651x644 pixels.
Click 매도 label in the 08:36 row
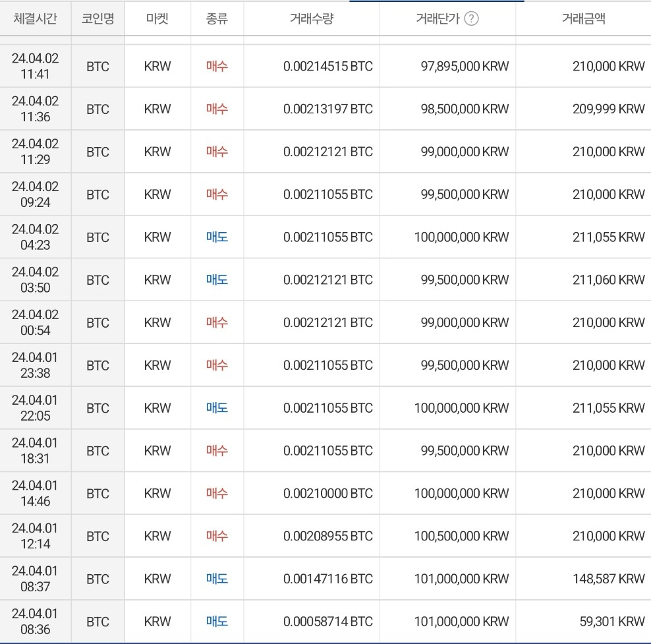[x=217, y=622]
